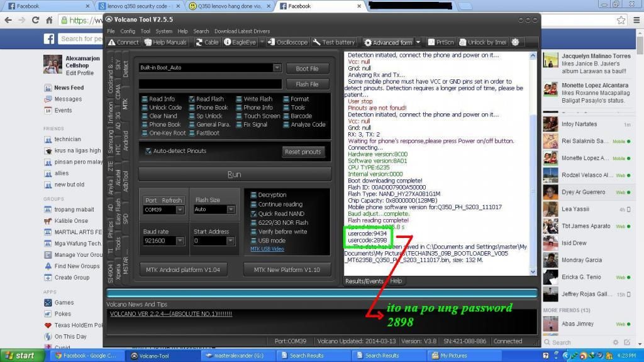The height and width of the screenshot is (362, 644).
Task: Enable the Verify before write option
Action: click(x=254, y=232)
